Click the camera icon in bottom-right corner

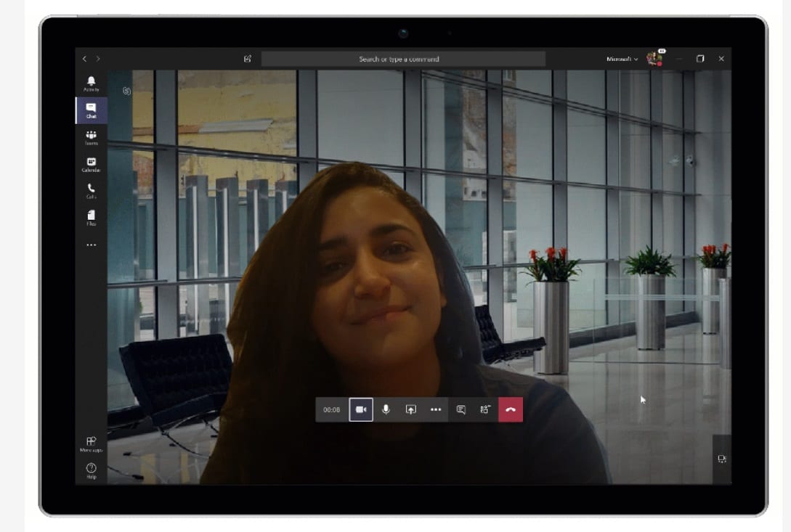(721, 458)
